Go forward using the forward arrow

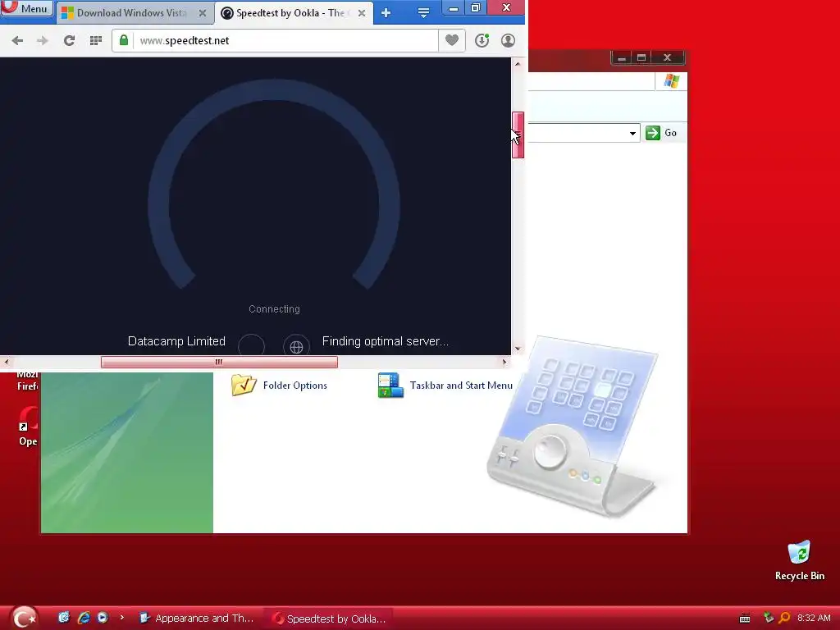[43, 41]
